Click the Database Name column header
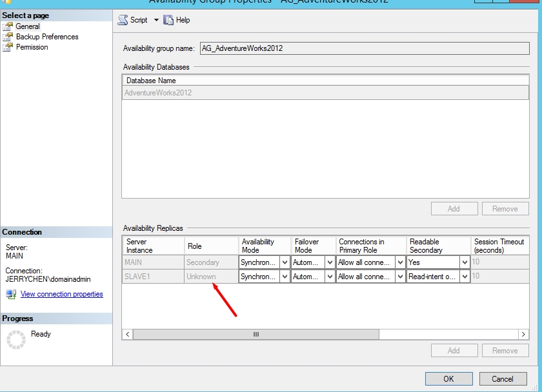 point(325,81)
